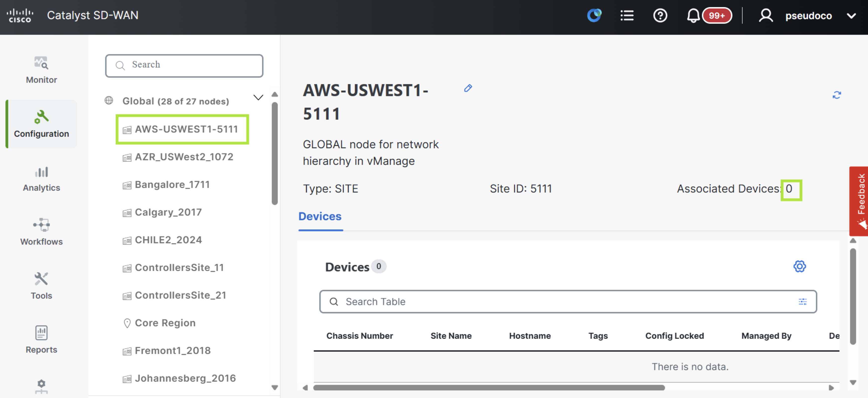Click the magnifier icon in Search Table
The height and width of the screenshot is (398, 868).
(x=334, y=302)
